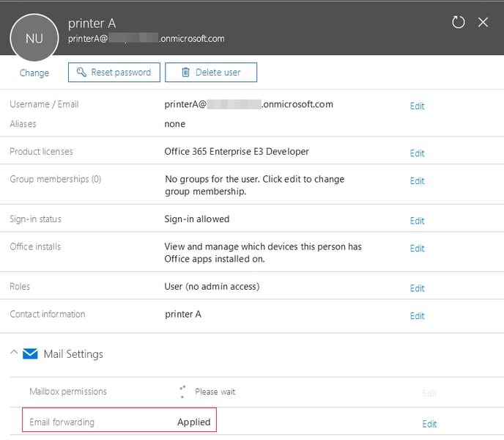Click the key icon on Reset password
Image resolution: width=504 pixels, height=440 pixels.
pos(81,73)
